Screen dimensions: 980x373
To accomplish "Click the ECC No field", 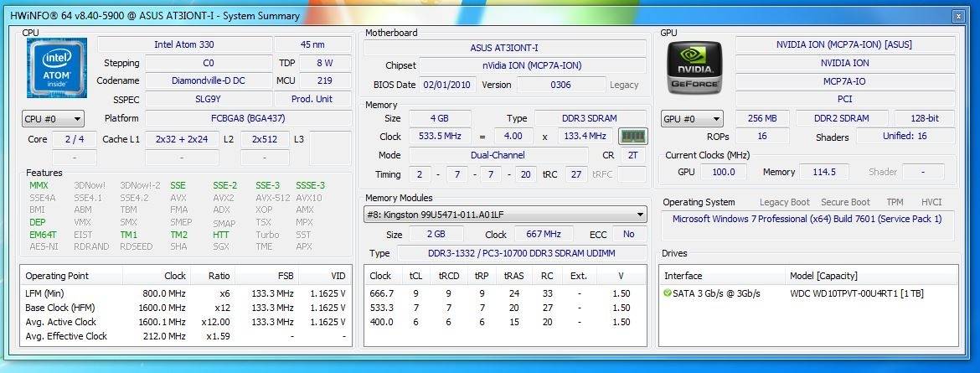I will pos(629,234).
